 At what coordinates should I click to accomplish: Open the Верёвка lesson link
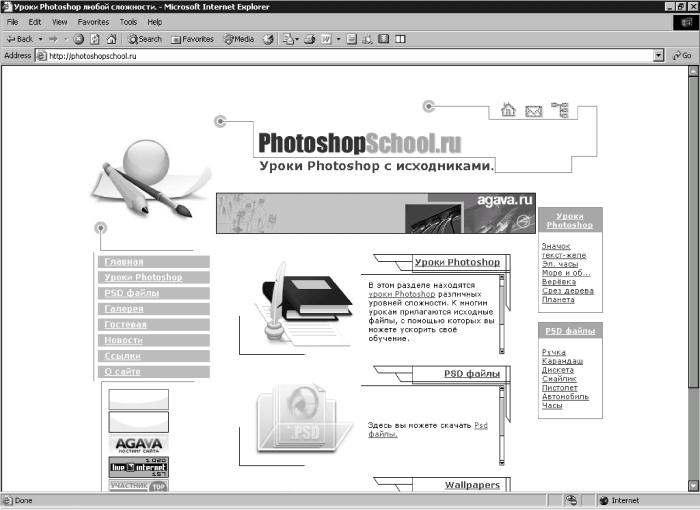559,282
